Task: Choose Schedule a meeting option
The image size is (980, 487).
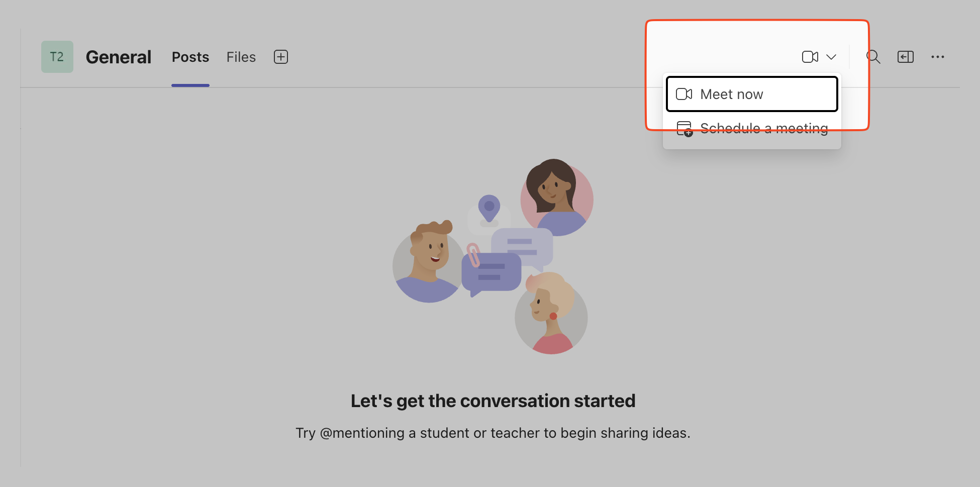Action: click(x=763, y=129)
